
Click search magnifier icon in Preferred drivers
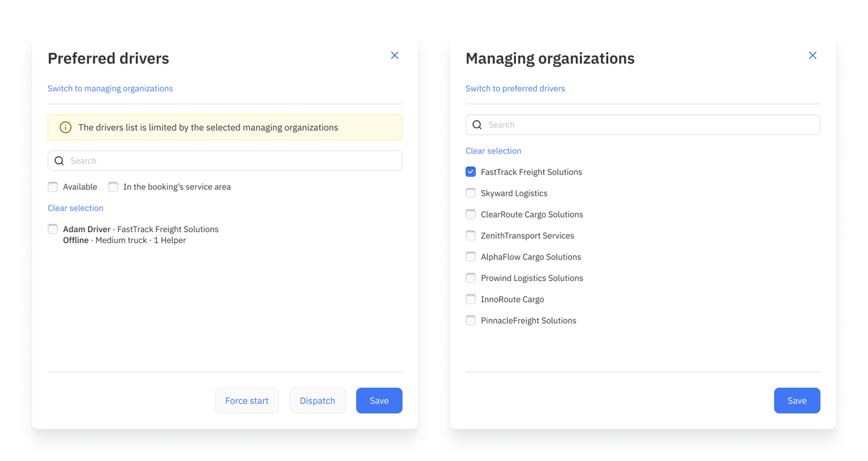[x=59, y=161]
